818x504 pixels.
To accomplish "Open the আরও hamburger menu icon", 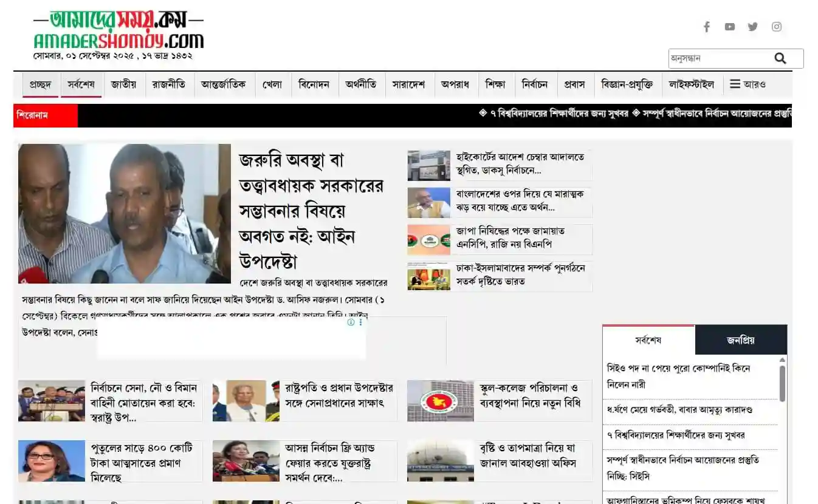I will [734, 84].
